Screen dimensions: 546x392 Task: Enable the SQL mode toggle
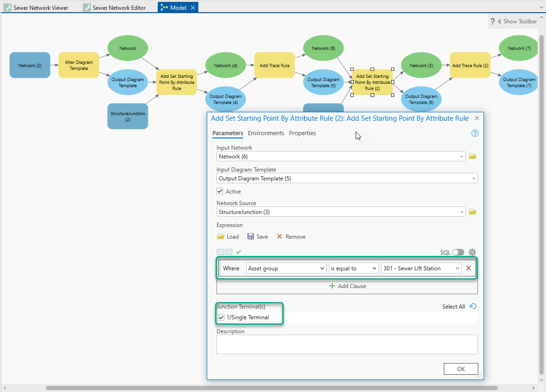(458, 252)
